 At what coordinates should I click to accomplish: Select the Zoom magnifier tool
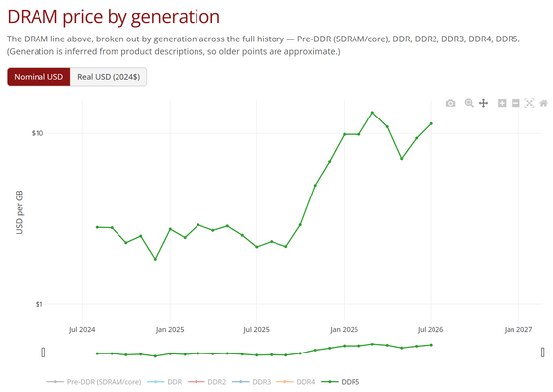point(469,103)
